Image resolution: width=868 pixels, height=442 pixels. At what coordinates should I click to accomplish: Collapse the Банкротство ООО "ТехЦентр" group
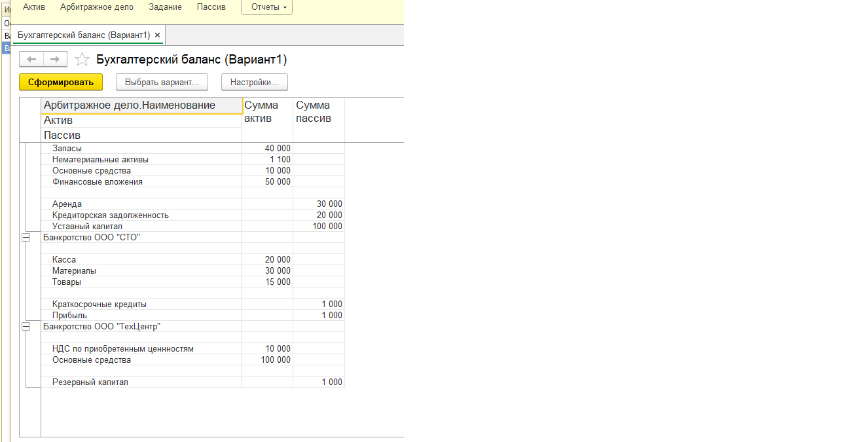tap(26, 326)
